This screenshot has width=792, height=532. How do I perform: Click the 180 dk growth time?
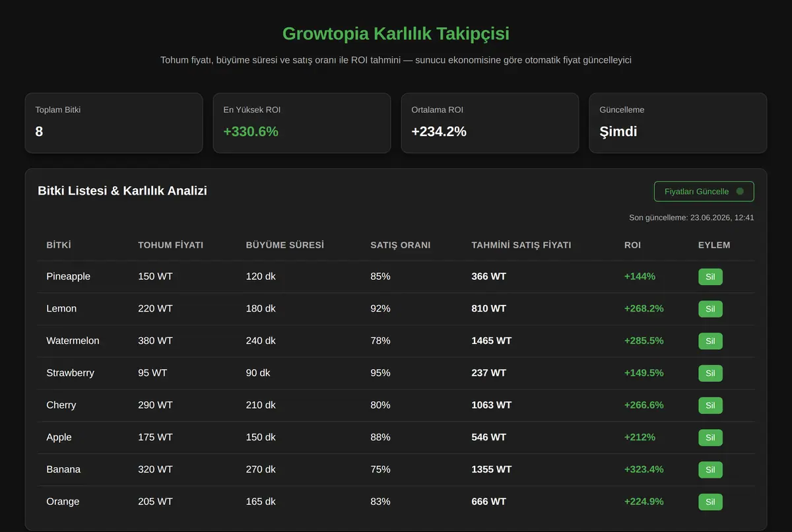click(x=261, y=309)
